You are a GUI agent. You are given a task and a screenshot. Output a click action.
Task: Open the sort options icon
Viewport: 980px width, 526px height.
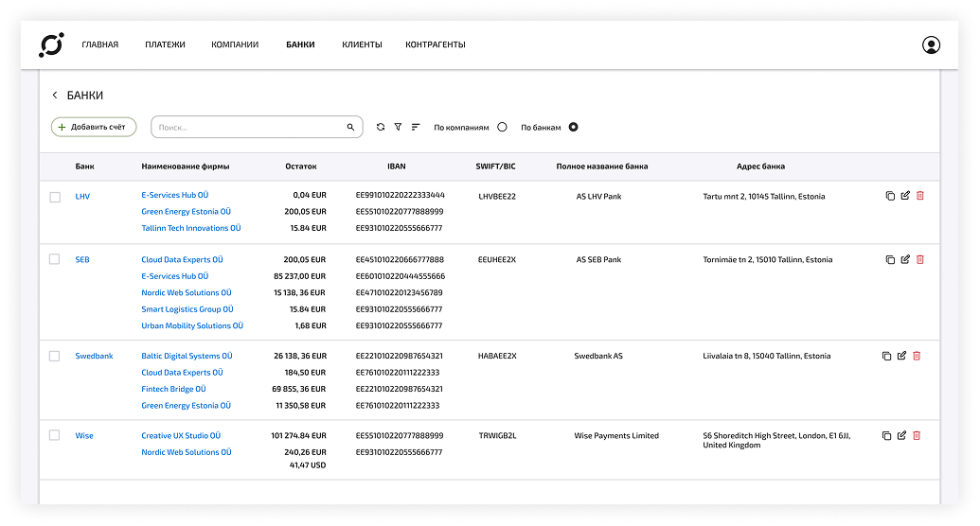[x=416, y=127]
